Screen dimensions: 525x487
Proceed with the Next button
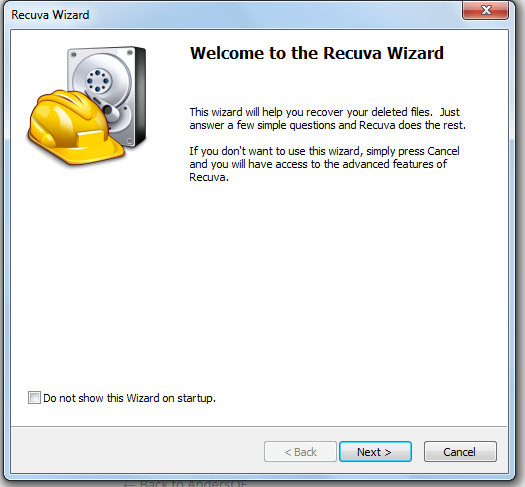coord(375,452)
